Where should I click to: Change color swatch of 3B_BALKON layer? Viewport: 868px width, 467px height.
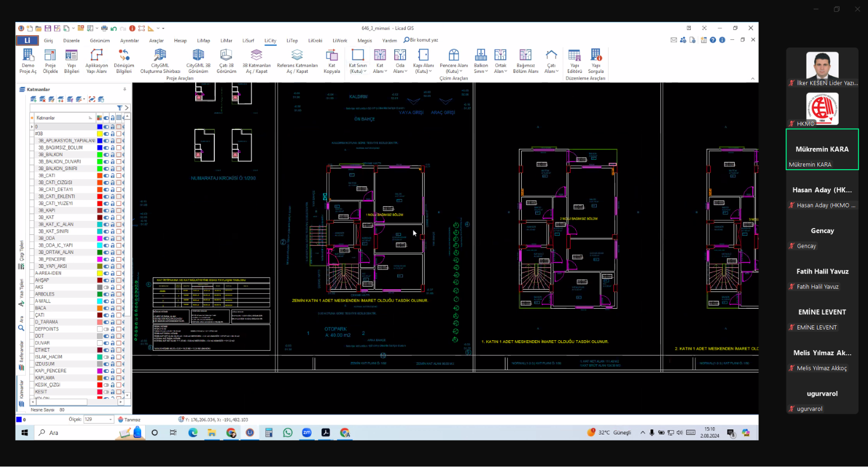100,155
